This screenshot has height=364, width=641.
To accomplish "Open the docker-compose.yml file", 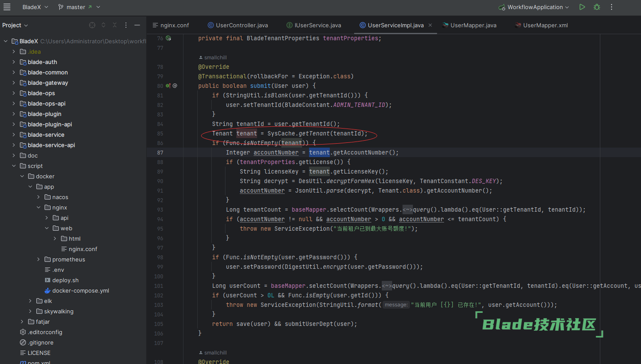I will [x=81, y=290].
